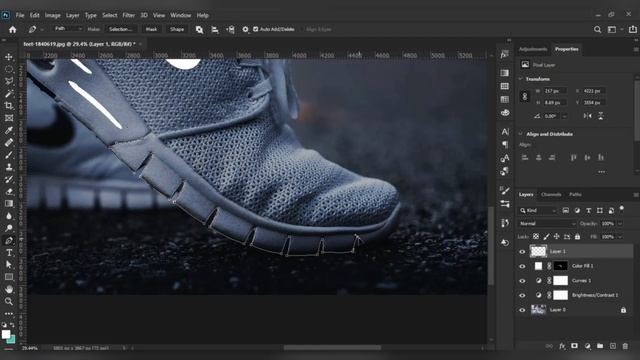The image size is (640, 360).
Task: Hide Curves 1 layer visibility
Action: [522, 281]
